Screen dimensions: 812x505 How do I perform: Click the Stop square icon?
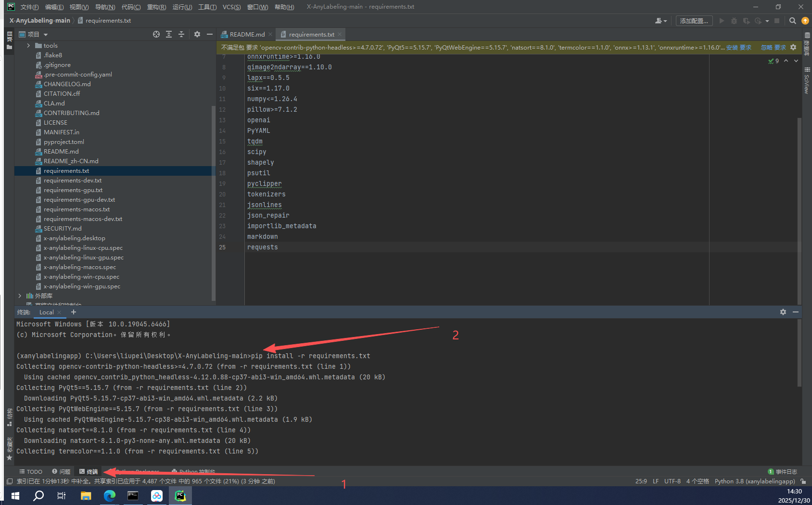(777, 21)
